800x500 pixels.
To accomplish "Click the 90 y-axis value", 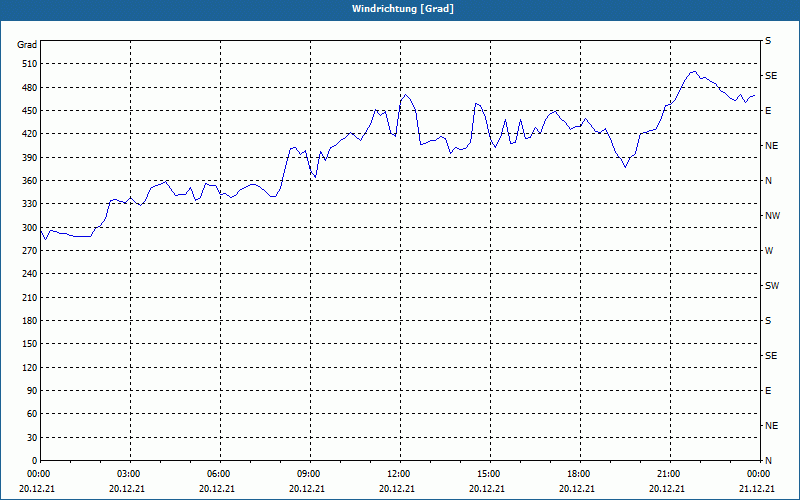I will (32, 391).
